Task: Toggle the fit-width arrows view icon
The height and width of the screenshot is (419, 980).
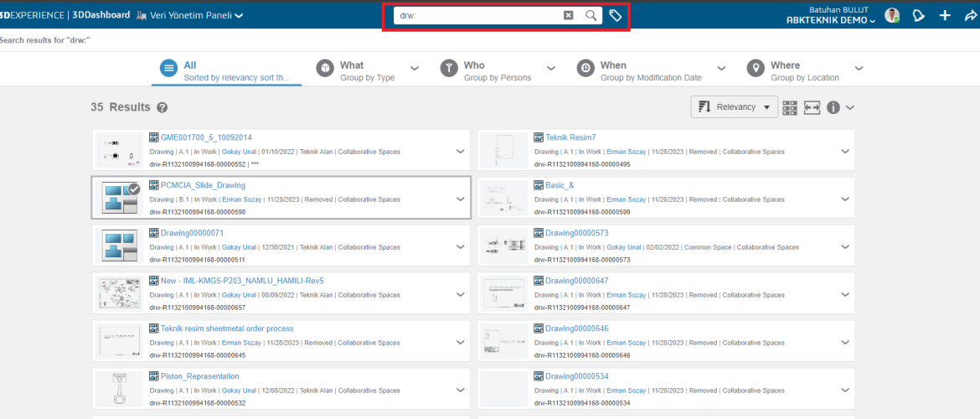Action: pyautogui.click(x=812, y=107)
